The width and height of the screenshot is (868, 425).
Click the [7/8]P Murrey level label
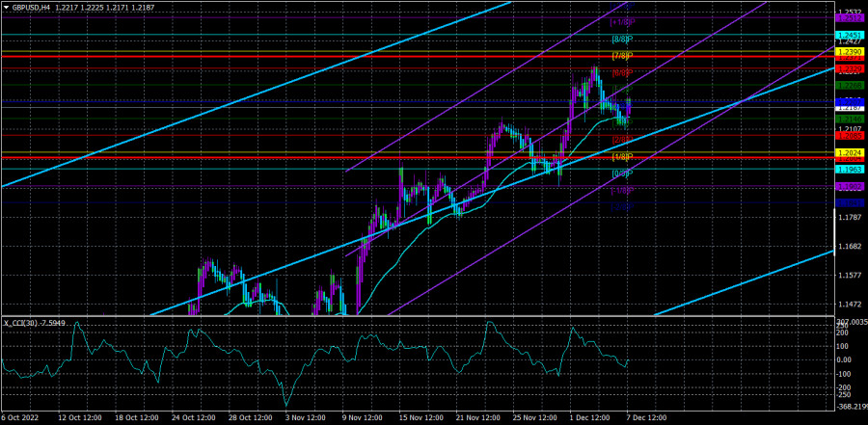click(x=621, y=56)
